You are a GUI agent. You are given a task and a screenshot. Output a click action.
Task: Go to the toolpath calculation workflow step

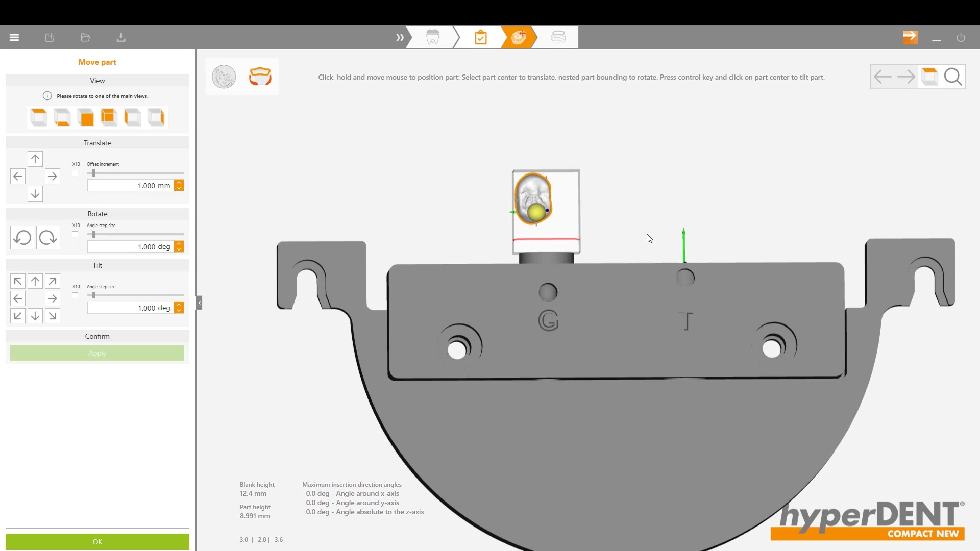tap(558, 37)
